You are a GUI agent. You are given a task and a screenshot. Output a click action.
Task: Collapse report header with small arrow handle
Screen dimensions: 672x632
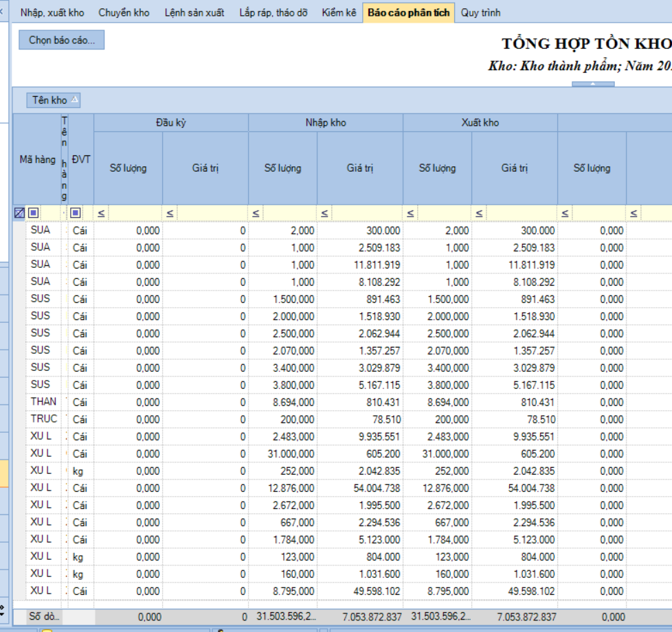(593, 84)
